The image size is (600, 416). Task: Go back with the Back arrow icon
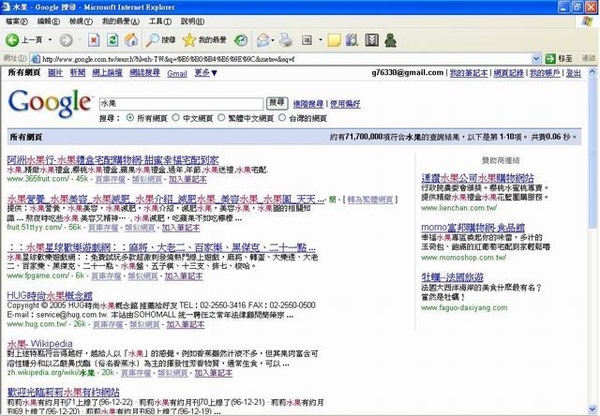(x=12, y=40)
